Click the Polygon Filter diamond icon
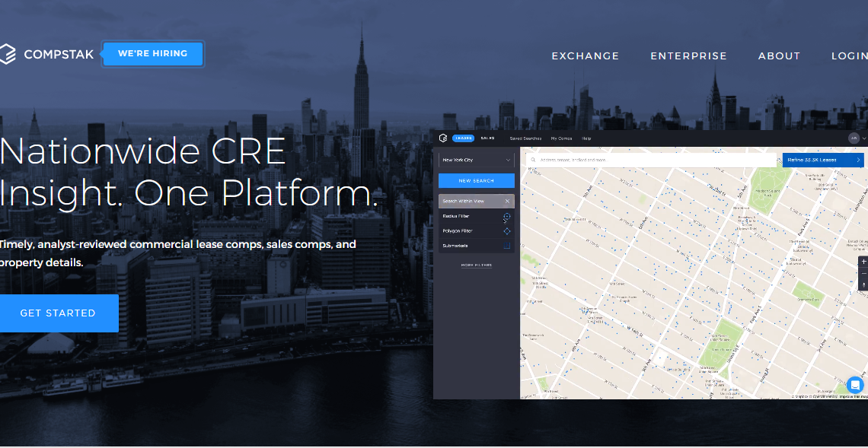This screenshot has width=868, height=448. (507, 231)
